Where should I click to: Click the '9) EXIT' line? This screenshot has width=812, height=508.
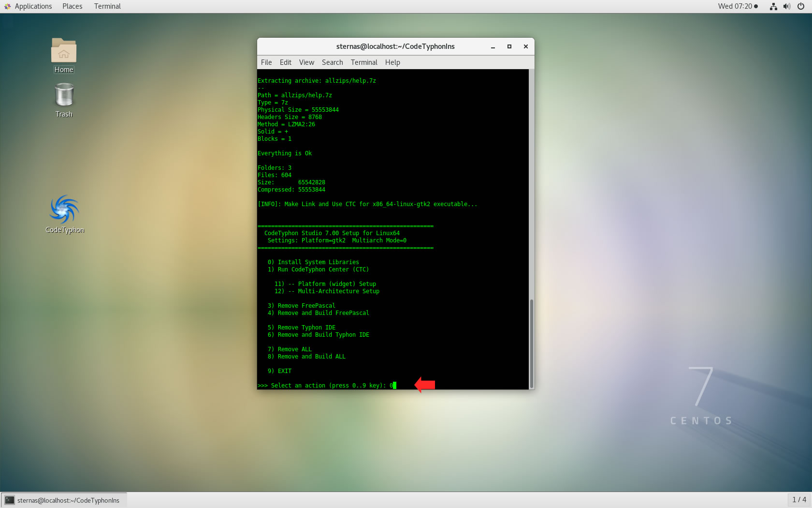280,371
